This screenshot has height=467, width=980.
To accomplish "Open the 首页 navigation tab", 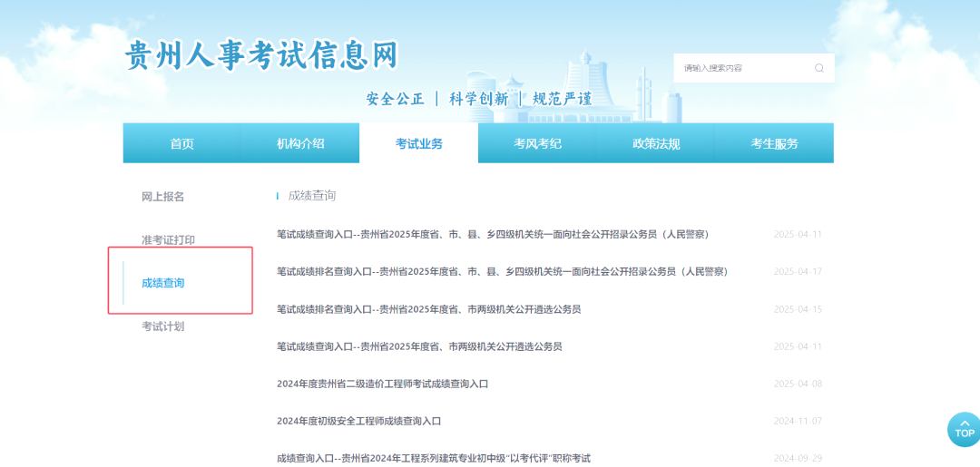I will [x=181, y=143].
